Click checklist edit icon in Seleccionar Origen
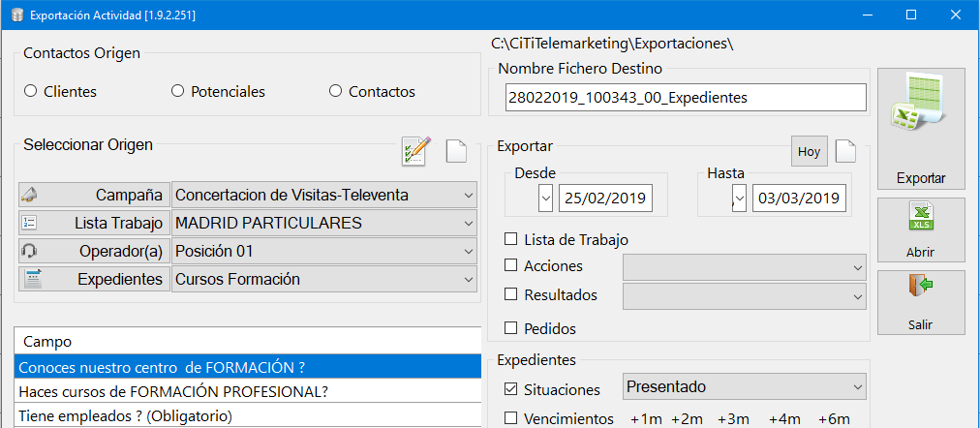This screenshot has width=980, height=428. coord(416,151)
